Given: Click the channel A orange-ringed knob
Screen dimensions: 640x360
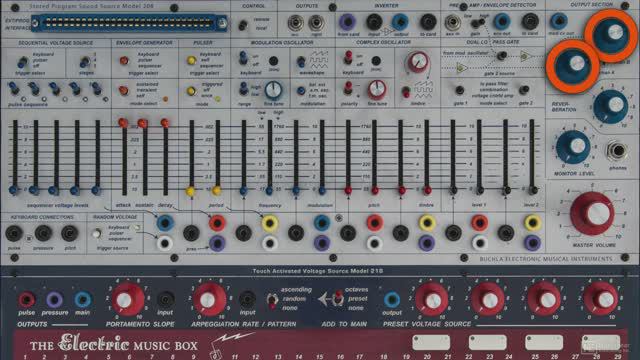Looking at the screenshot, I should point(572,67).
